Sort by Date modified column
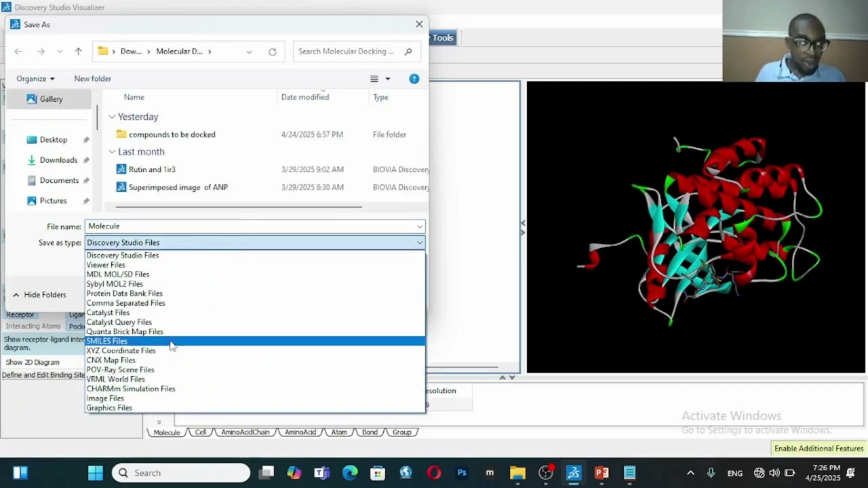Viewport: 868px width, 488px height. tap(305, 97)
